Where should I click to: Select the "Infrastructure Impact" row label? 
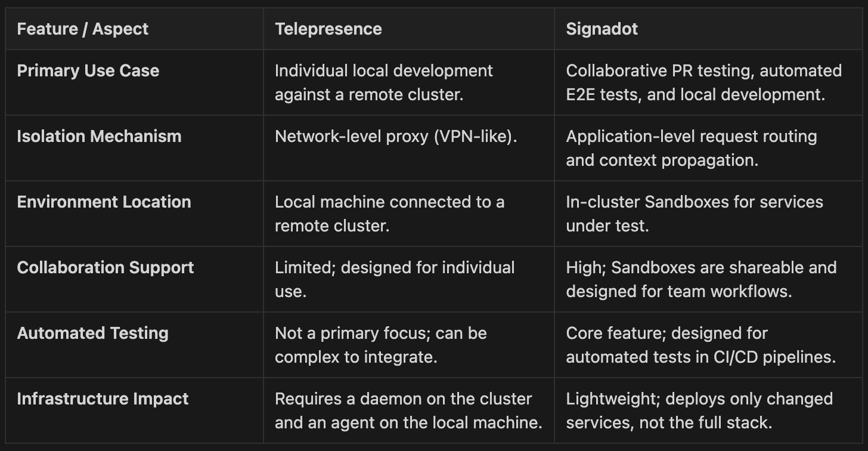103,399
